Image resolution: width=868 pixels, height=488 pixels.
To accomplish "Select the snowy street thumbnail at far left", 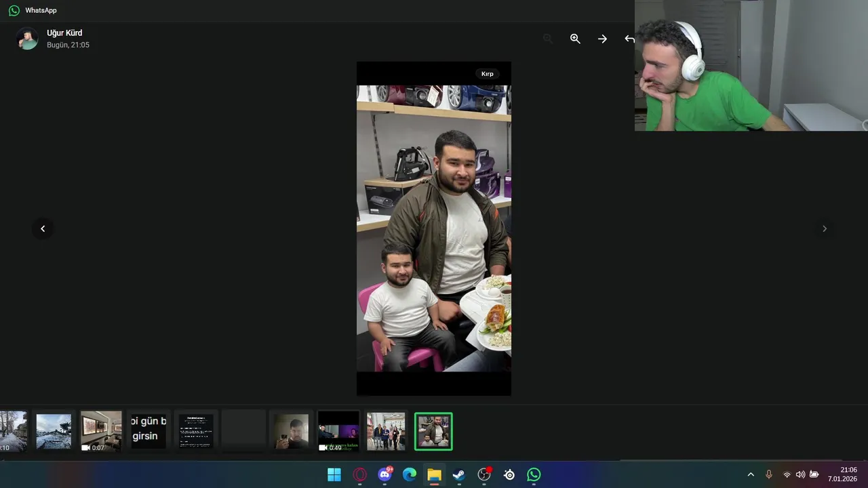I will [x=13, y=431].
